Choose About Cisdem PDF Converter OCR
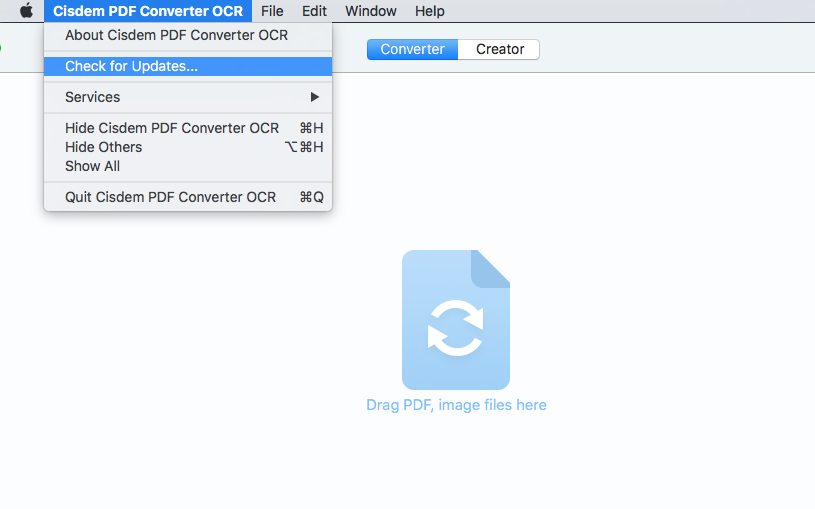 click(188, 35)
